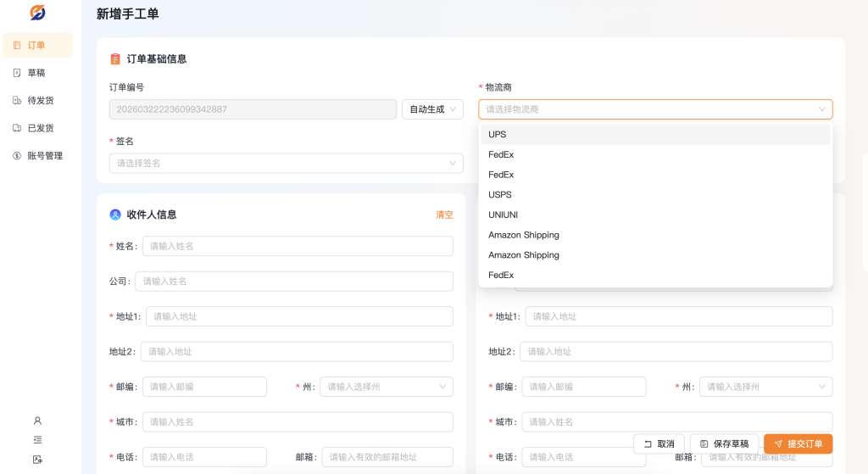Click the language translation icon
868x474 pixels.
37,460
